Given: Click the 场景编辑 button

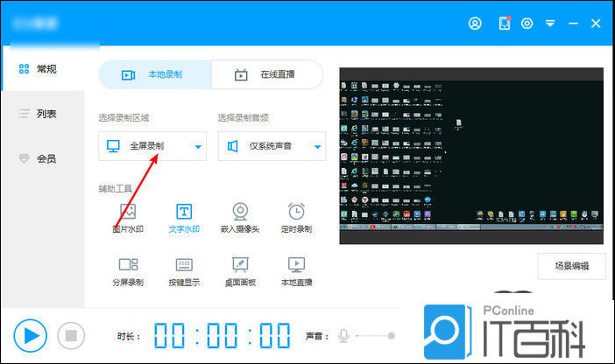Looking at the screenshot, I should click(571, 266).
